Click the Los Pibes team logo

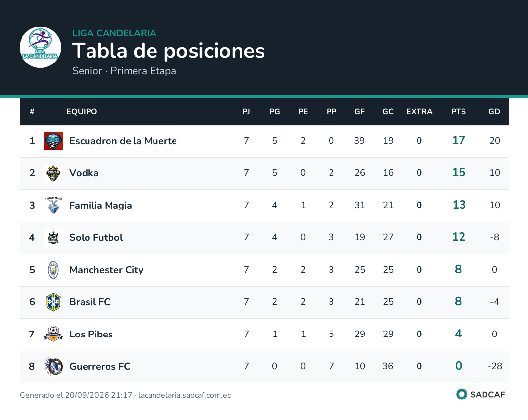pyautogui.click(x=53, y=334)
